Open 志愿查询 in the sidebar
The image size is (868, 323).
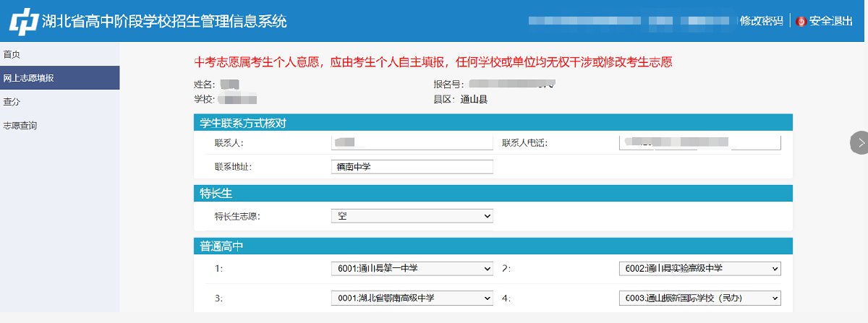pos(20,126)
